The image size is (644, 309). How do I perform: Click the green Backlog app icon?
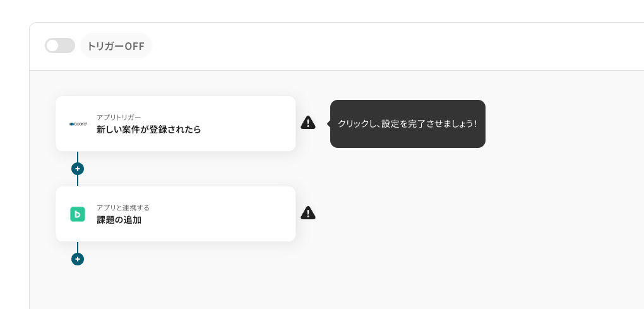(x=78, y=214)
